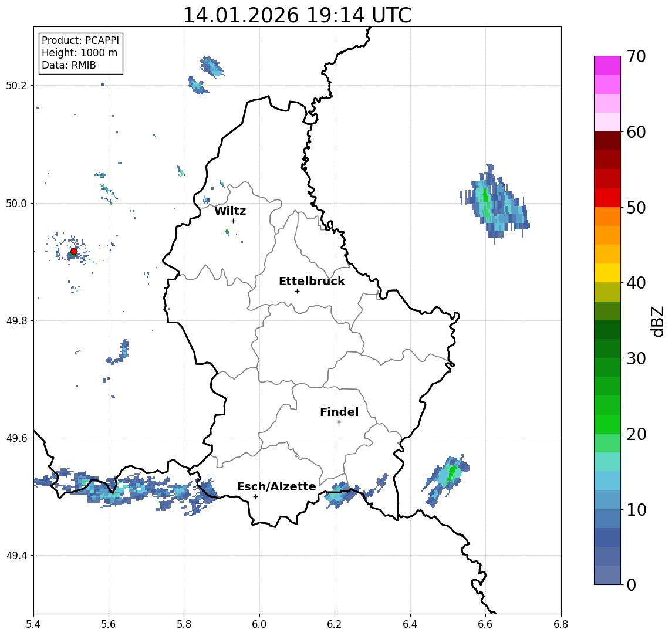
Task: Click the plus marker below Ettelbruck
Action: (297, 292)
